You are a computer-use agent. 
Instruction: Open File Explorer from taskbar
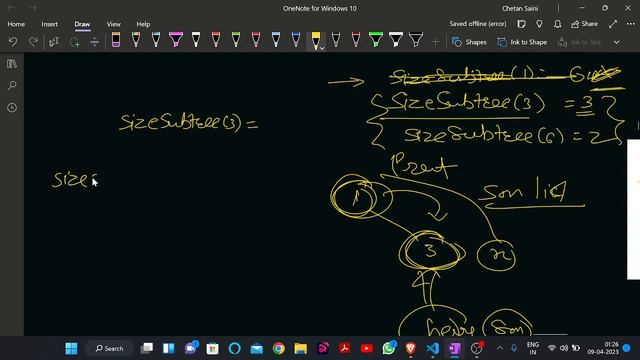tap(301, 348)
